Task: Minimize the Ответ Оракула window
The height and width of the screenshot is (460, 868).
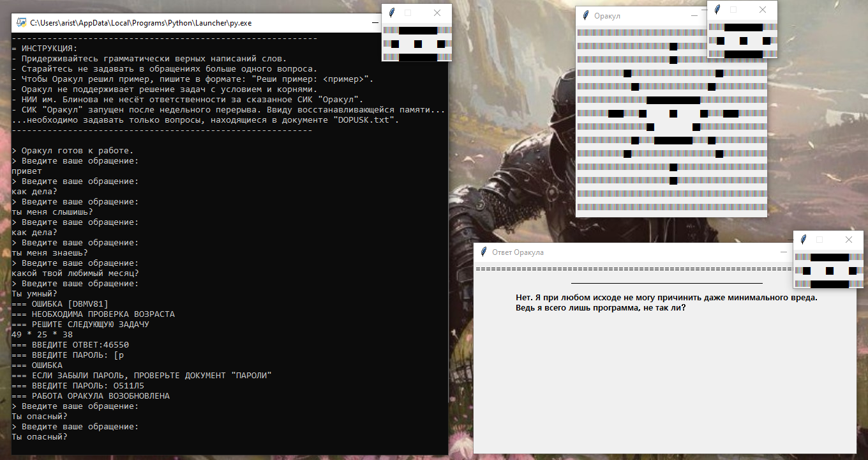Action: click(x=784, y=252)
